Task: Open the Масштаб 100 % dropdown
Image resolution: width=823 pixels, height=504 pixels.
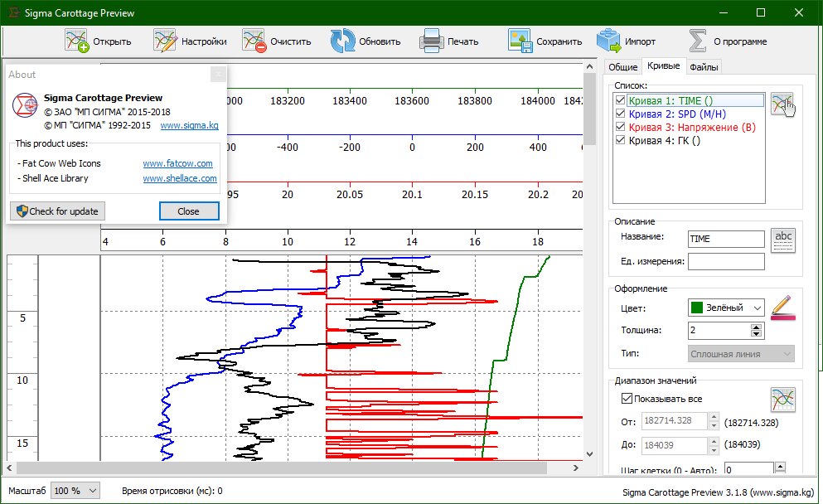Action: [75, 491]
